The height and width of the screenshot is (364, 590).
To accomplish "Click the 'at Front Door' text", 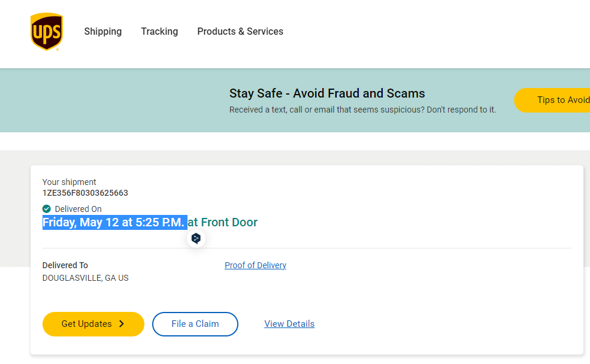I will coord(223,222).
